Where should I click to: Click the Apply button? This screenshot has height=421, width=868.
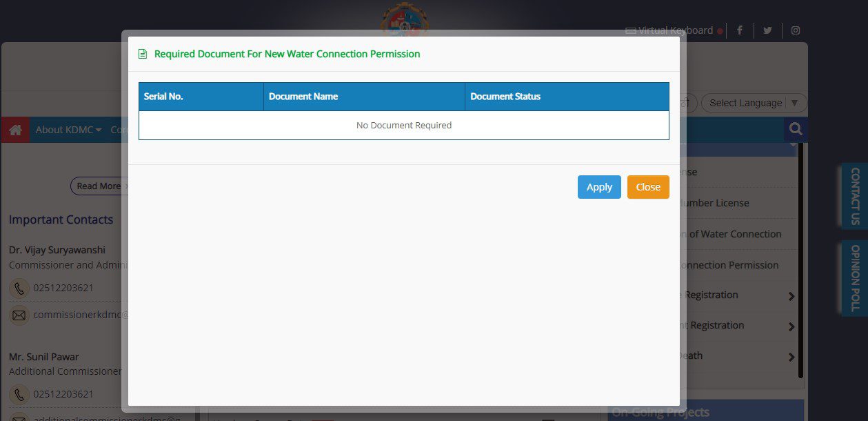click(598, 186)
